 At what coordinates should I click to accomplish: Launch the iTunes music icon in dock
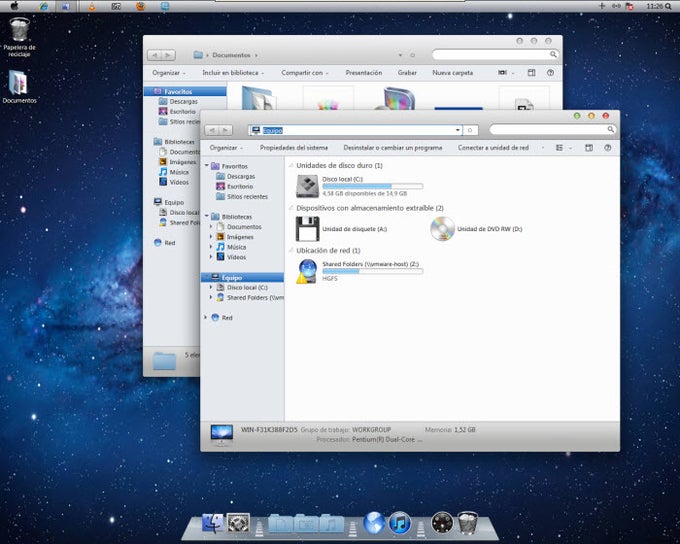click(x=399, y=523)
